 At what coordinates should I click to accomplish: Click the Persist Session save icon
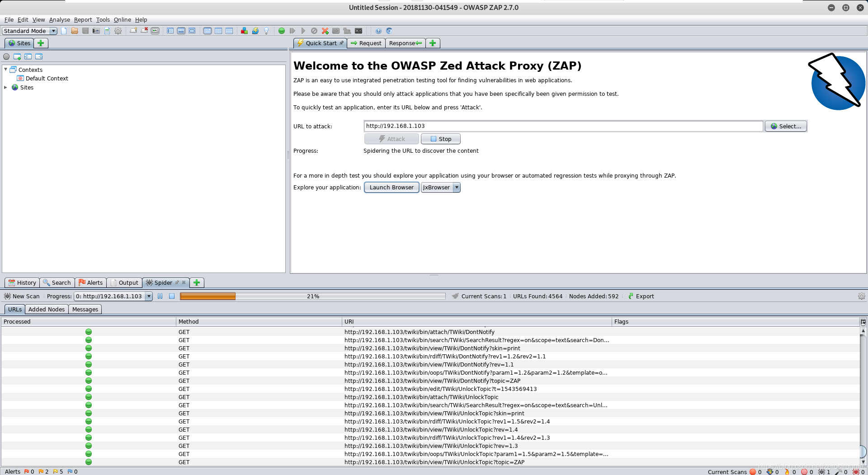85,31
